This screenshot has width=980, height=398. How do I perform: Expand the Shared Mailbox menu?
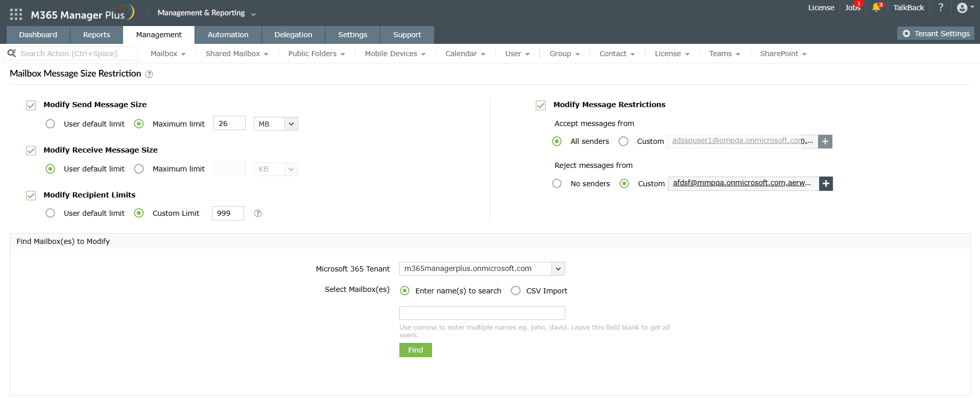(237, 54)
